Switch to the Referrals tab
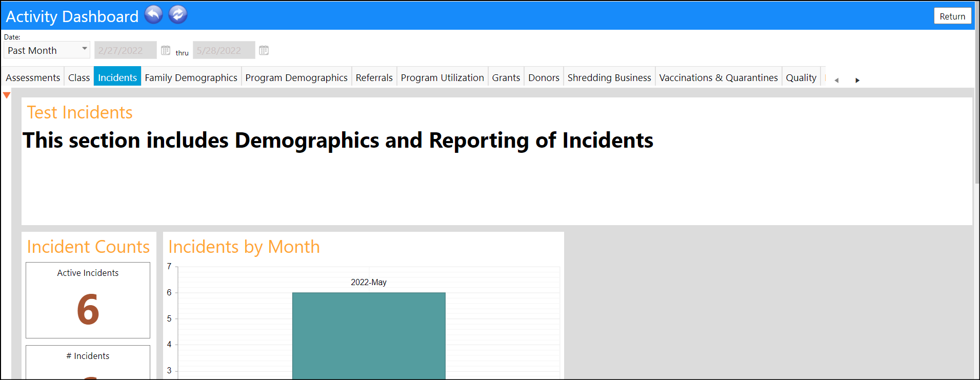 (x=374, y=77)
